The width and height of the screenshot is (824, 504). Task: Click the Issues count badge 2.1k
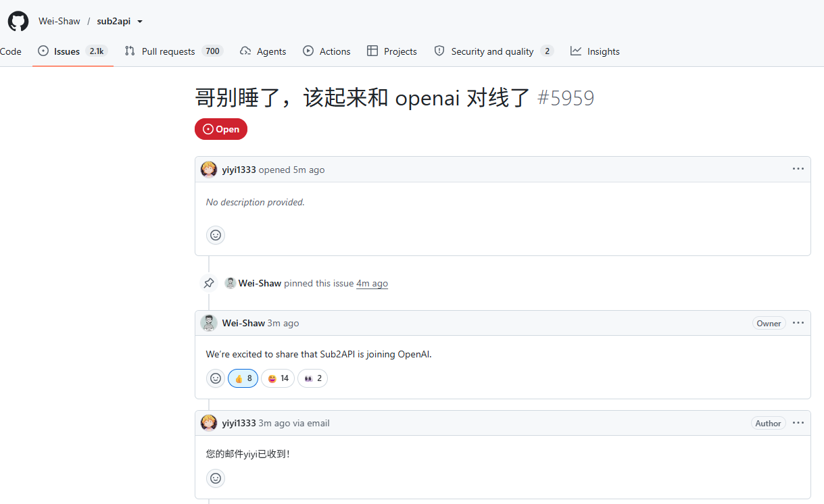tap(97, 51)
